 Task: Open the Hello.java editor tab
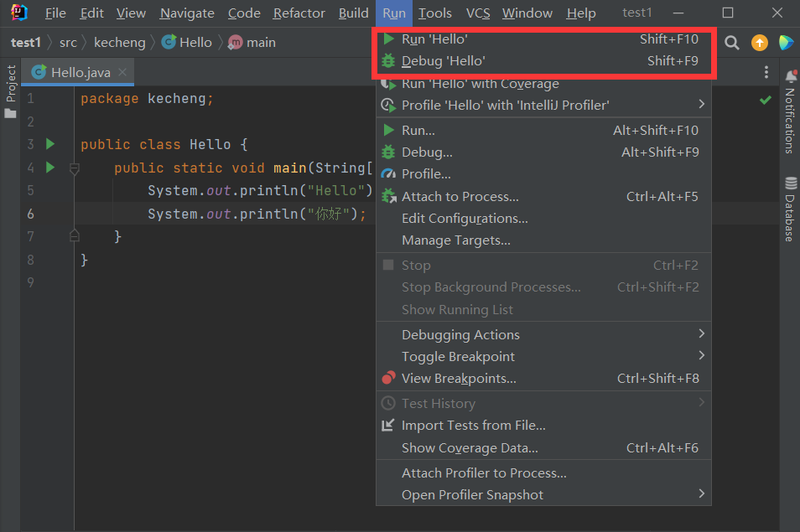79,73
